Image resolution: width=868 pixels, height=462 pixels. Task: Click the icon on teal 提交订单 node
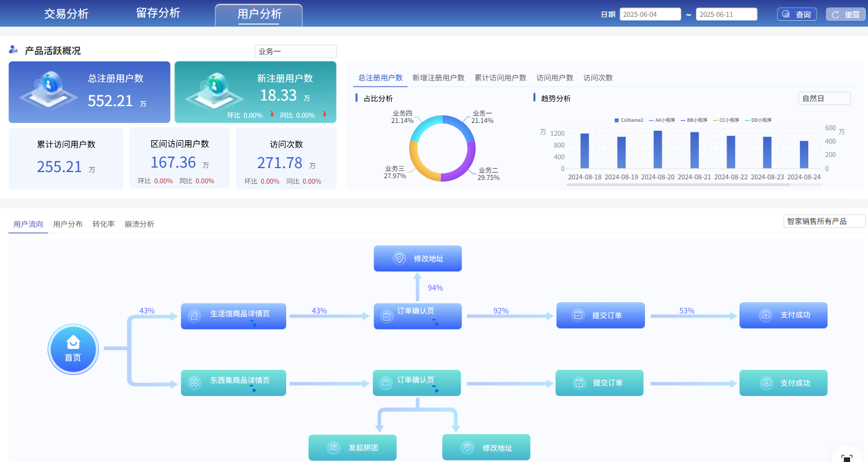[x=579, y=383]
